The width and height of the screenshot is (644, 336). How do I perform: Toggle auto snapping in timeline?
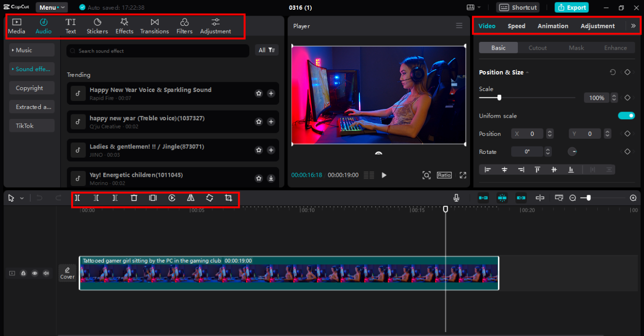click(x=502, y=198)
